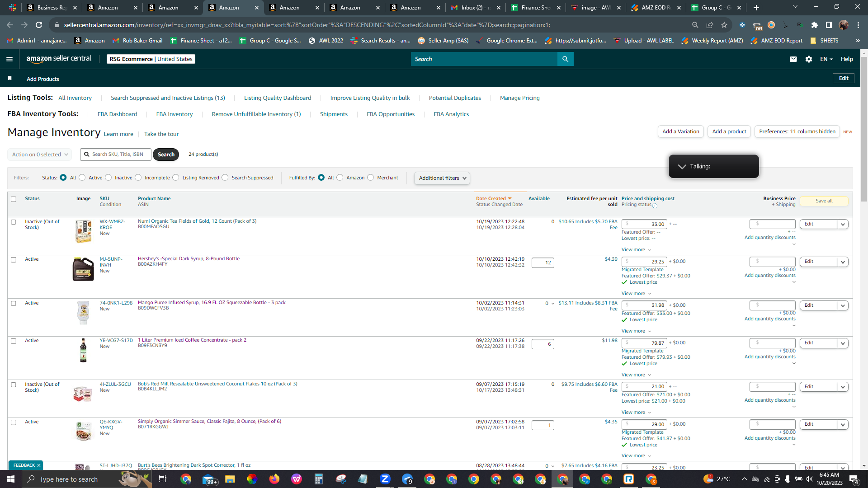Collapse the Talking panel chevron
868x488 pixels.
coord(682,167)
